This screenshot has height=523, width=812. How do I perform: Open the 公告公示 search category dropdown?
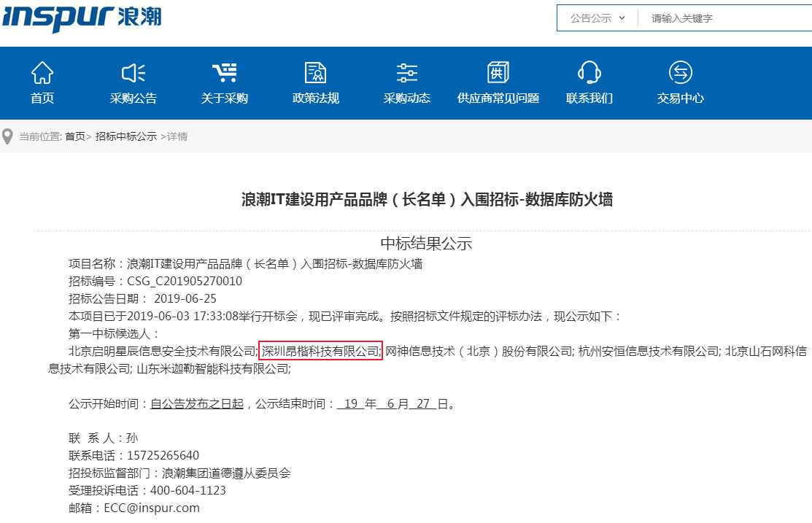point(597,19)
